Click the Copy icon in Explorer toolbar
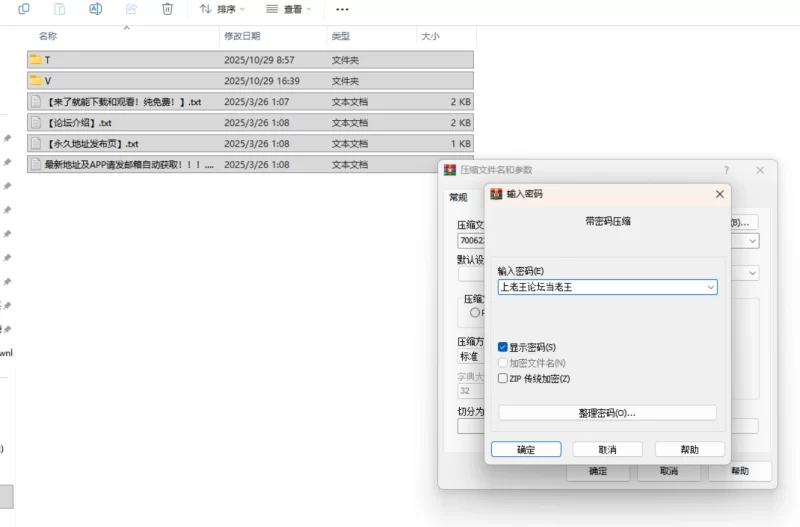The width and height of the screenshot is (800, 527). tap(24, 9)
